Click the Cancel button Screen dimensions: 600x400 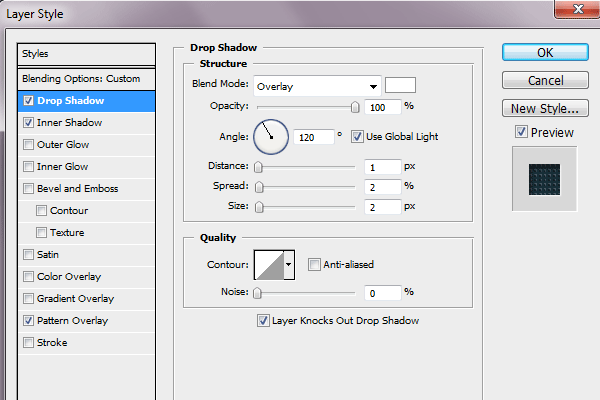click(x=544, y=80)
